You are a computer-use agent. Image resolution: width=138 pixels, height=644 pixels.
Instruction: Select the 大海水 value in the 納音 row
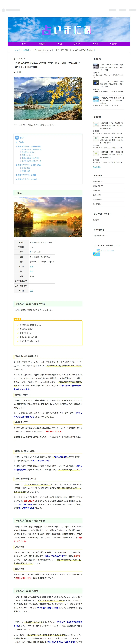(x=32, y=276)
